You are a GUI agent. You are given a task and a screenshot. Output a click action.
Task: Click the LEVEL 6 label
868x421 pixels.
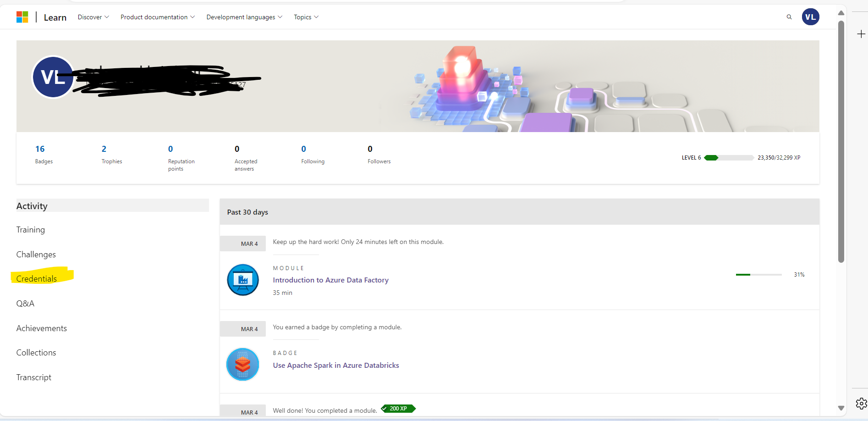pos(691,158)
